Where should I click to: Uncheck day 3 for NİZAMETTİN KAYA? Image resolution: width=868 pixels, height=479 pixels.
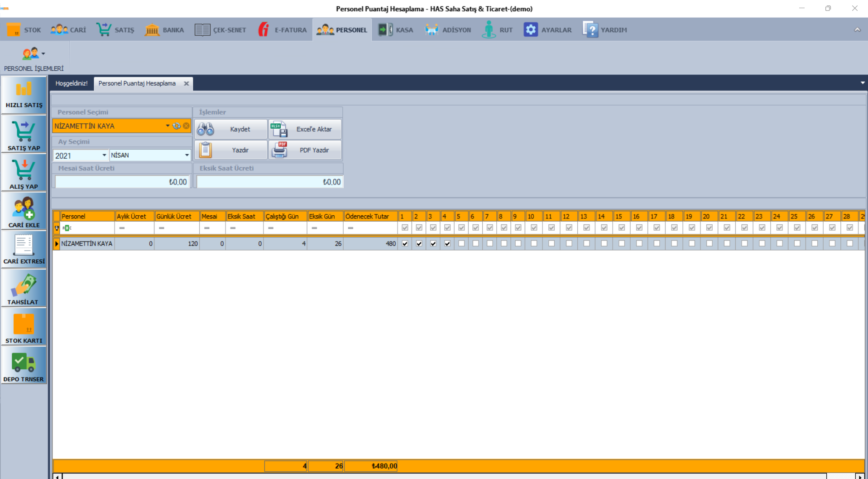[433, 243]
